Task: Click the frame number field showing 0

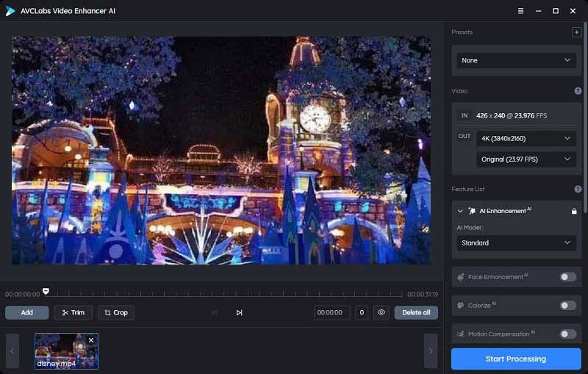Action: [x=362, y=312]
